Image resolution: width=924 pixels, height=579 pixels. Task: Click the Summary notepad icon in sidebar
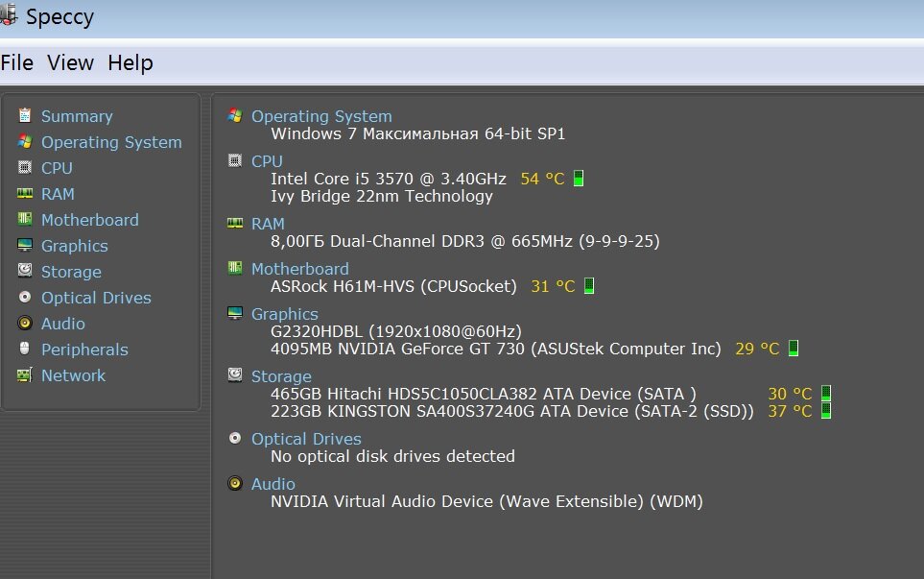coord(25,115)
